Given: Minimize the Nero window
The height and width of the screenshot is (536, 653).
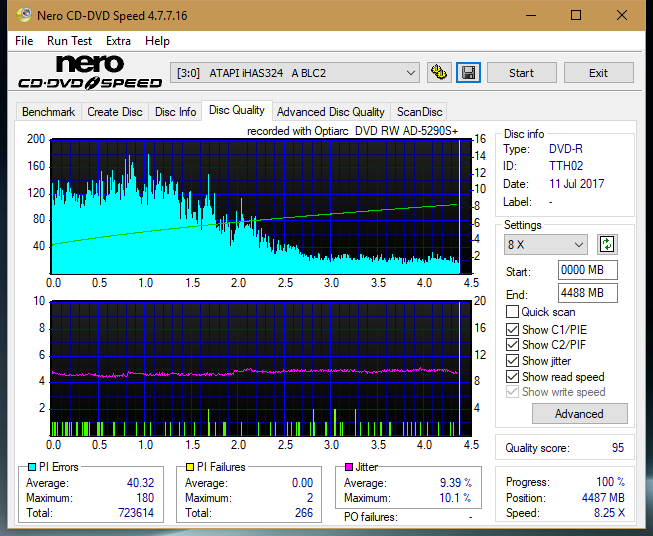Looking at the screenshot, I should (x=531, y=15).
